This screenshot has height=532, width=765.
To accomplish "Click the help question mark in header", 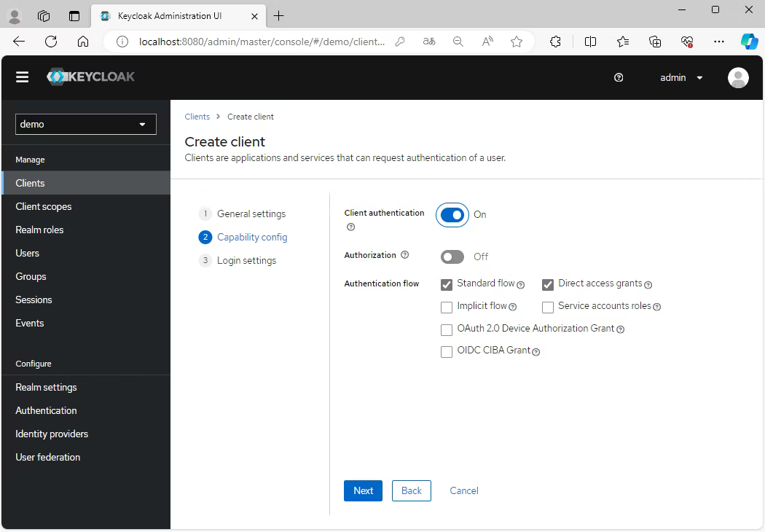I will 619,77.
